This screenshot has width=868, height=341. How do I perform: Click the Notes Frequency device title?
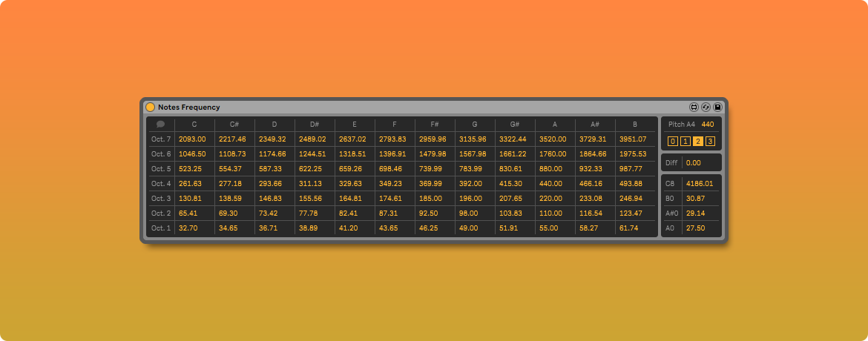(x=188, y=107)
